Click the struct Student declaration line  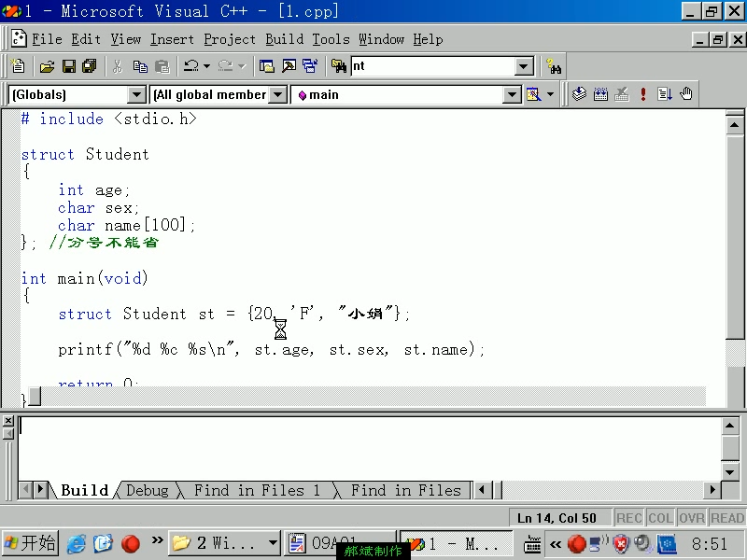click(85, 154)
